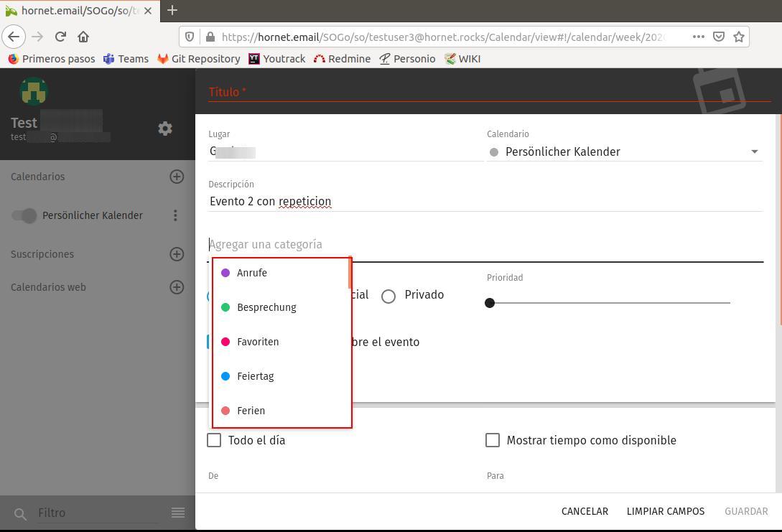Open the settings gear icon
Viewport: 782px width, 532px height.
pyautogui.click(x=165, y=129)
